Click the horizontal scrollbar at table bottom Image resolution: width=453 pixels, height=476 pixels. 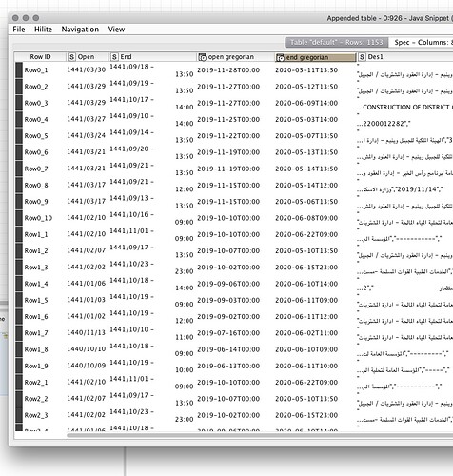tap(260, 435)
